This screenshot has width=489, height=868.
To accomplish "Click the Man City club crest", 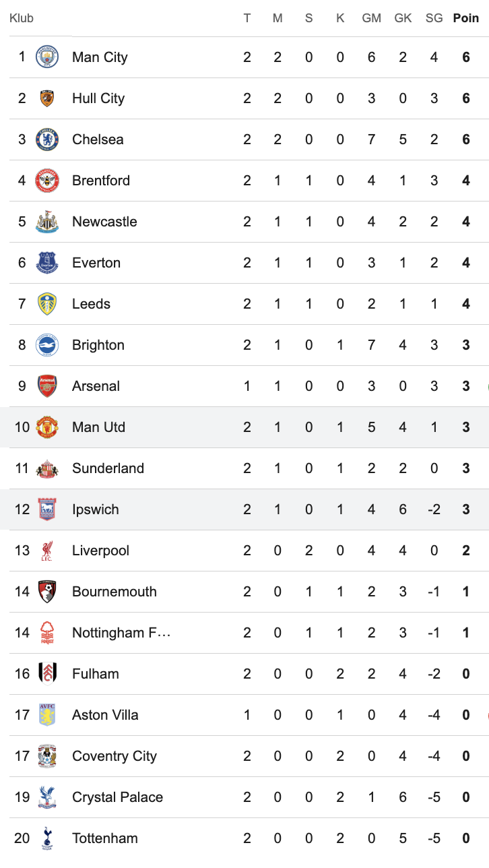I will click(x=47, y=57).
